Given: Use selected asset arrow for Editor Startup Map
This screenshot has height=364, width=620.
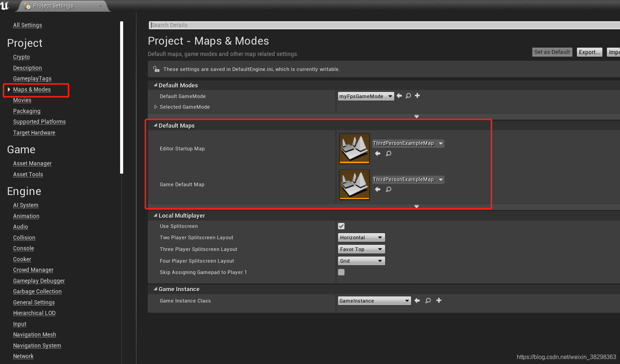Looking at the screenshot, I should point(378,154).
